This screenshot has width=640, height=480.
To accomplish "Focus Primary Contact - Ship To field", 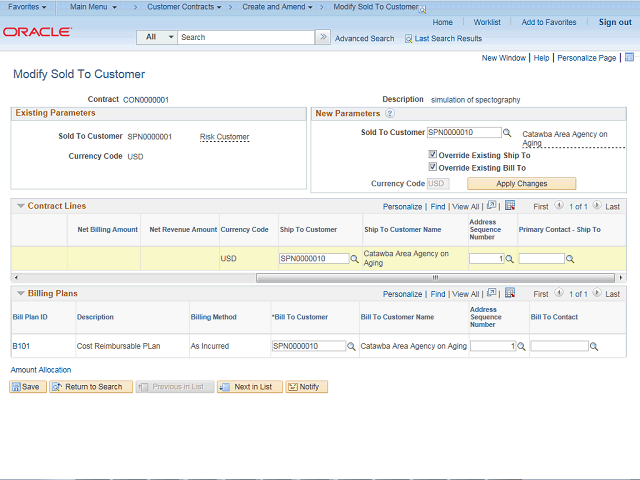I will click(x=542, y=258).
